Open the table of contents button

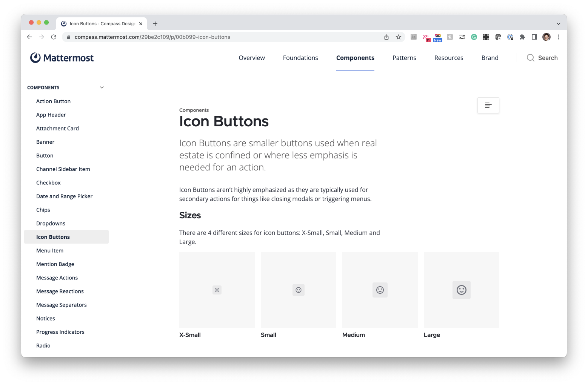tap(488, 105)
